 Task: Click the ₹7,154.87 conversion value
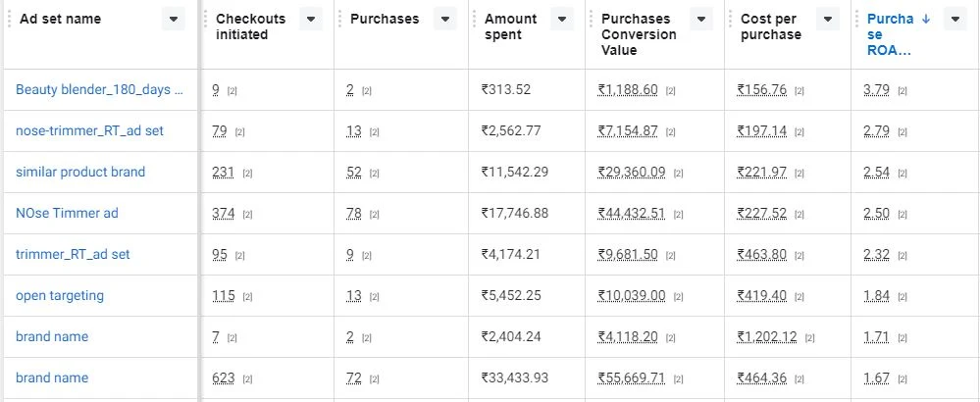point(628,130)
